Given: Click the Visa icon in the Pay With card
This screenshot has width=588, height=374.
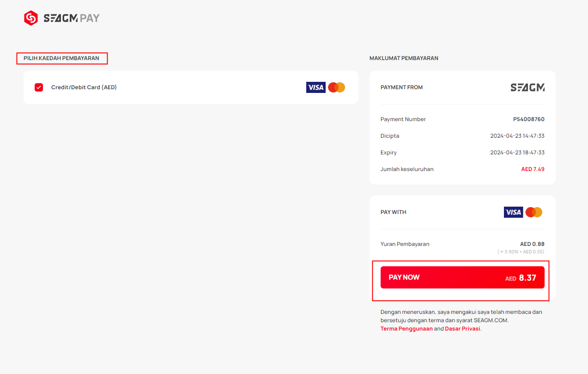Looking at the screenshot, I should pyautogui.click(x=514, y=212).
